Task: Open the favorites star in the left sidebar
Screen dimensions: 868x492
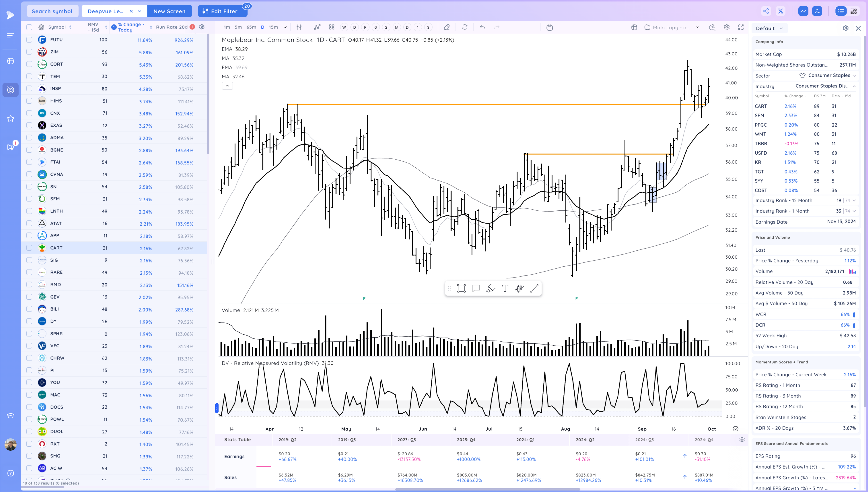Action: coord(10,119)
